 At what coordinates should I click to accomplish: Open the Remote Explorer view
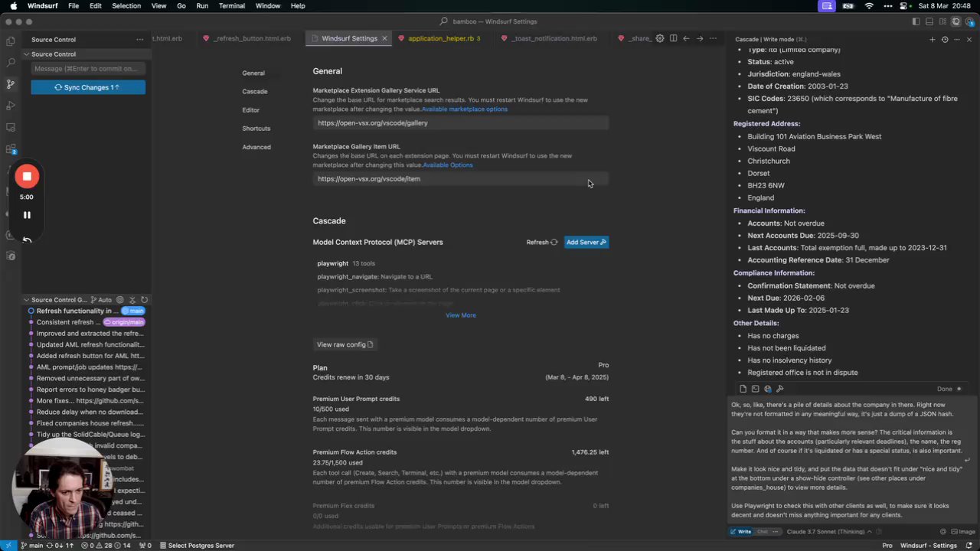(x=10, y=127)
